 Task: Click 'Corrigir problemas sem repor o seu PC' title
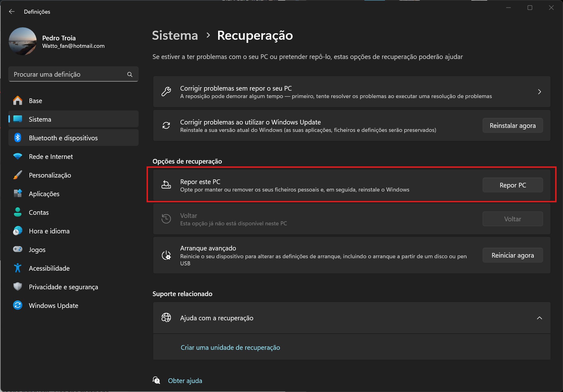point(236,88)
